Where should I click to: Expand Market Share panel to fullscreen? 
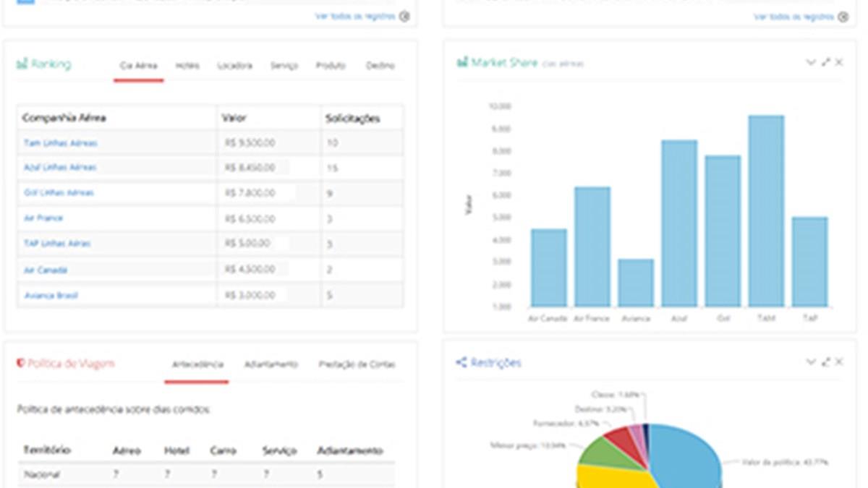(825, 63)
